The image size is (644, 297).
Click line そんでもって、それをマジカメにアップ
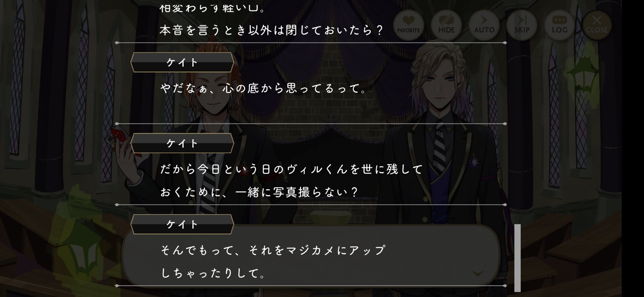pyautogui.click(x=273, y=250)
